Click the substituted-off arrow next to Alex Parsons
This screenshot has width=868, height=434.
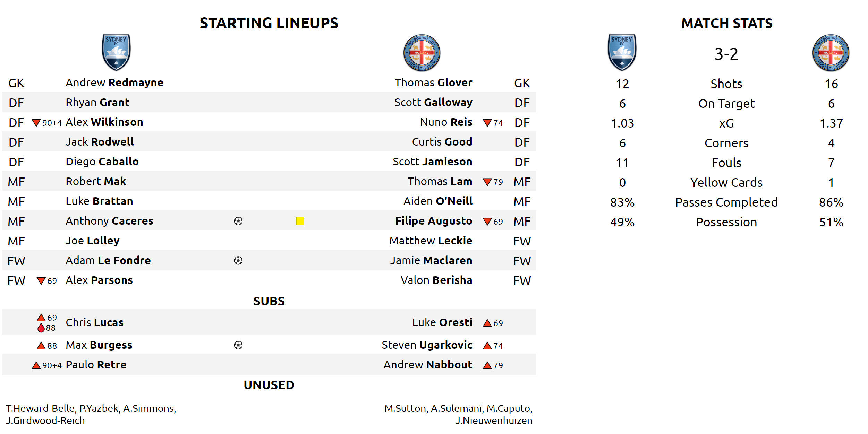point(41,281)
